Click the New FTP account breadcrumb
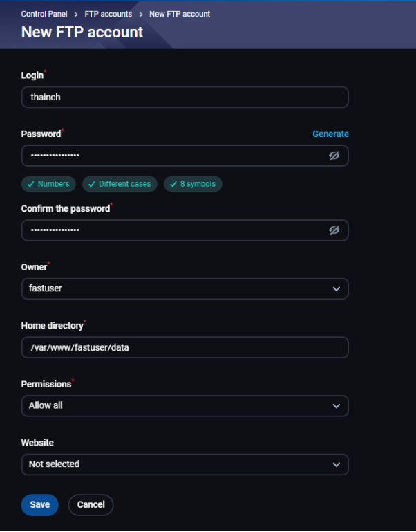The height and width of the screenshot is (532, 416). pyautogui.click(x=180, y=14)
